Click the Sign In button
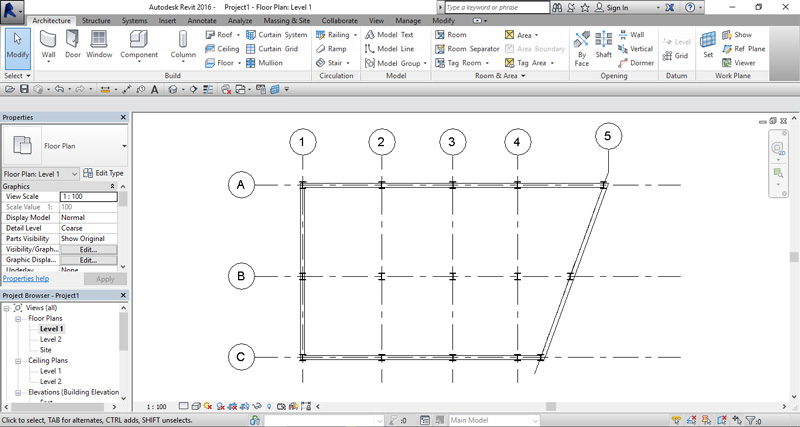The width and height of the screenshot is (800, 427). pos(612,8)
